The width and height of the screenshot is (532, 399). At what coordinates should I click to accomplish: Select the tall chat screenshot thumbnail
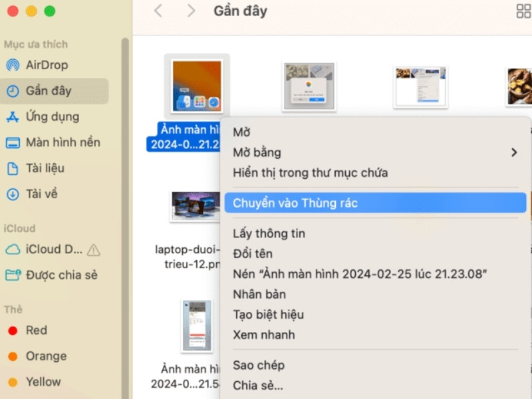tap(197, 326)
